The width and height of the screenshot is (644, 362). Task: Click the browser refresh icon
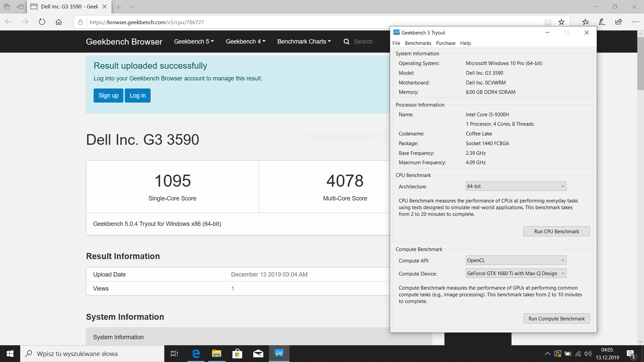click(42, 22)
